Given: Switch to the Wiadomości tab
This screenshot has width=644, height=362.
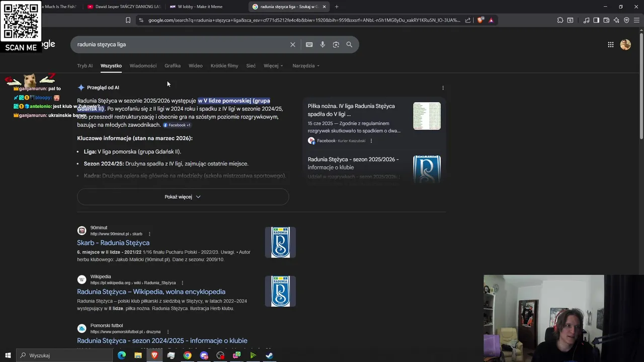Looking at the screenshot, I should (x=143, y=66).
